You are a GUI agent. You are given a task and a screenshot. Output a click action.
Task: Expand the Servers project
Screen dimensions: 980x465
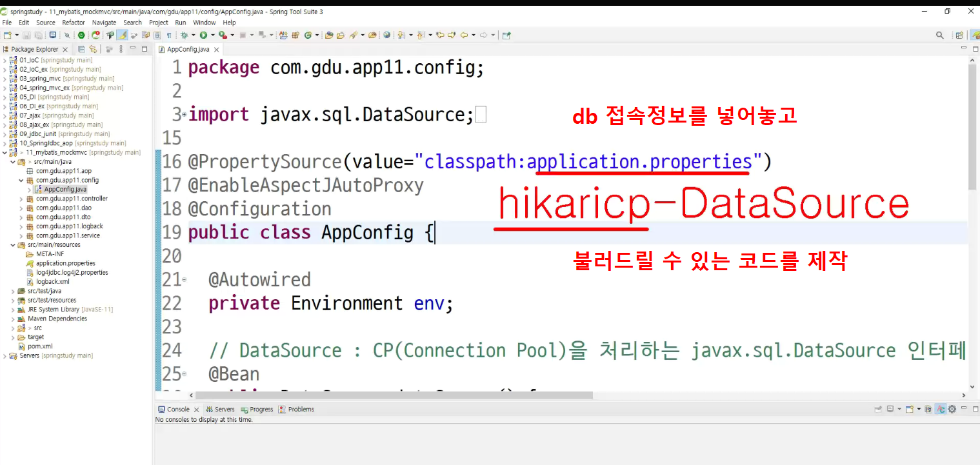[5, 355]
